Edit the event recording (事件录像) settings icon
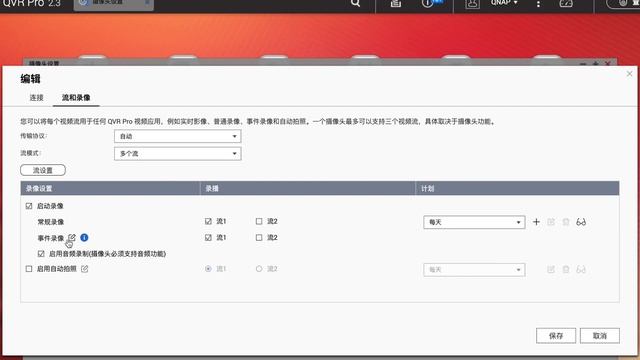640x360 pixels. [72, 237]
